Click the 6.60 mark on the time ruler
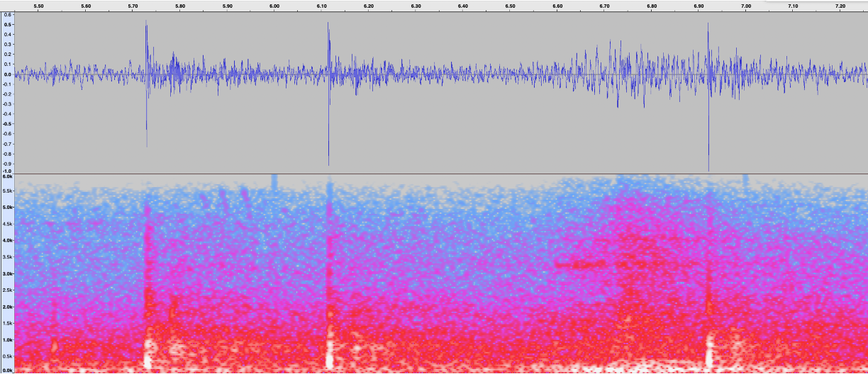 click(x=557, y=6)
